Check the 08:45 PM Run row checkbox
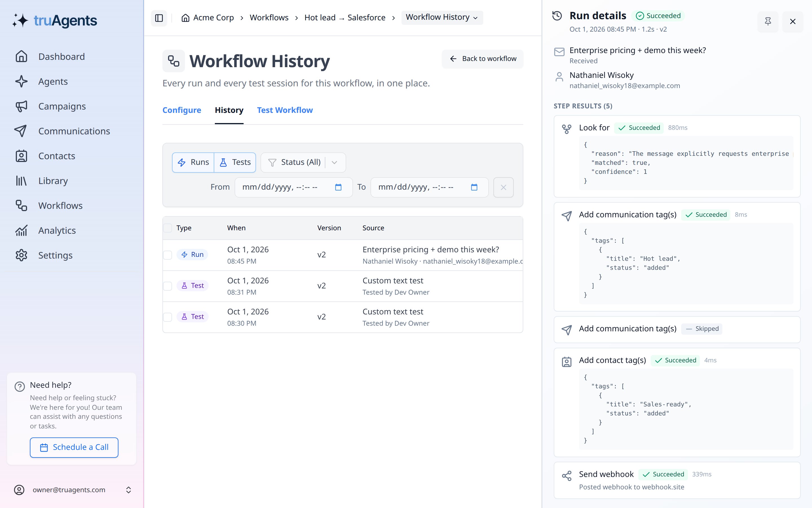The width and height of the screenshot is (812, 508). pos(167,255)
